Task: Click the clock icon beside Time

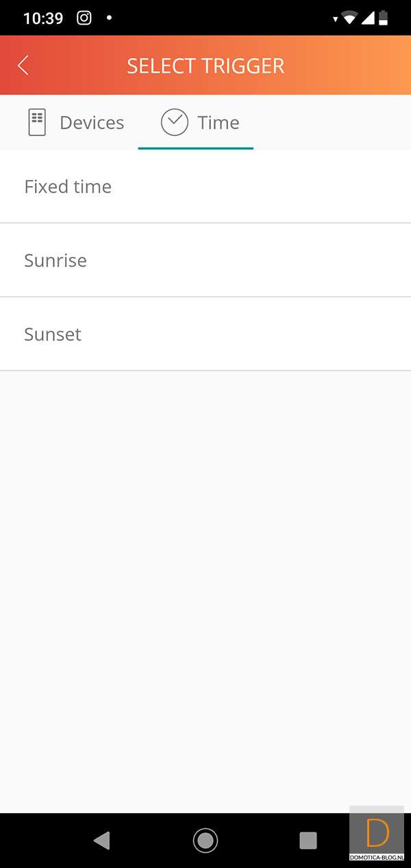Action: point(175,123)
